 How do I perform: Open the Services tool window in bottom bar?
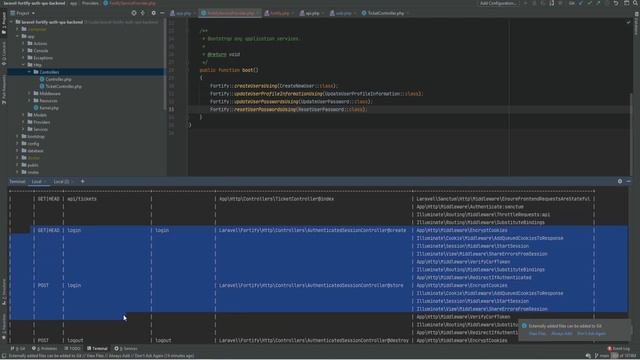126,349
